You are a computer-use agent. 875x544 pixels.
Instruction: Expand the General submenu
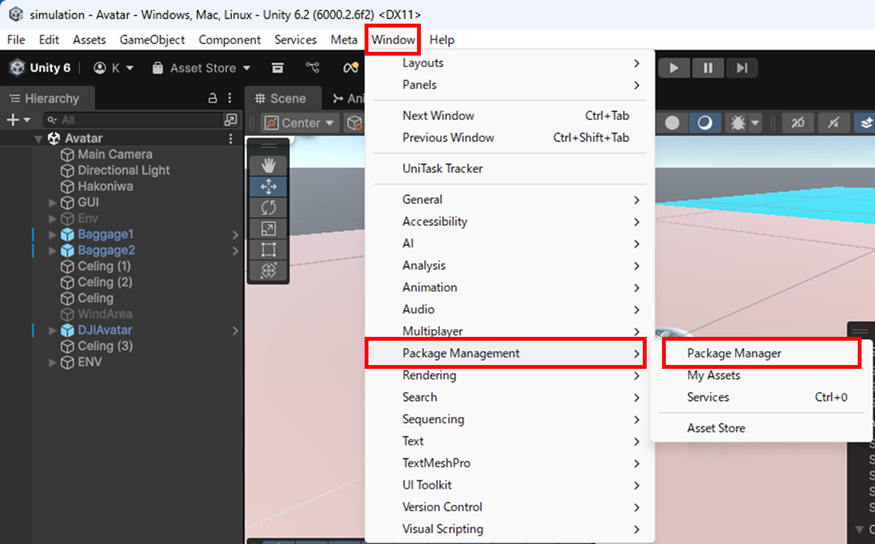point(509,199)
